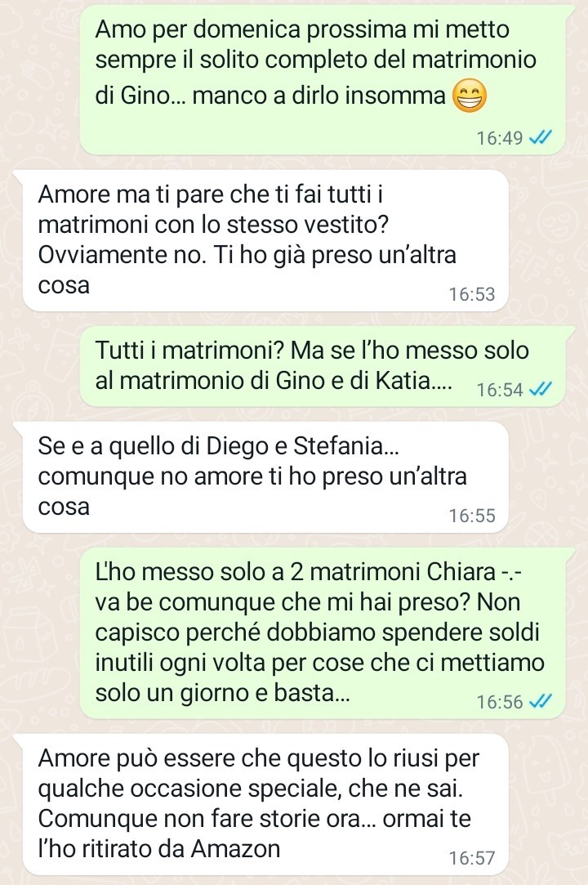
Task: Tap the blue read ticks at 16:54
Action: pos(540,390)
